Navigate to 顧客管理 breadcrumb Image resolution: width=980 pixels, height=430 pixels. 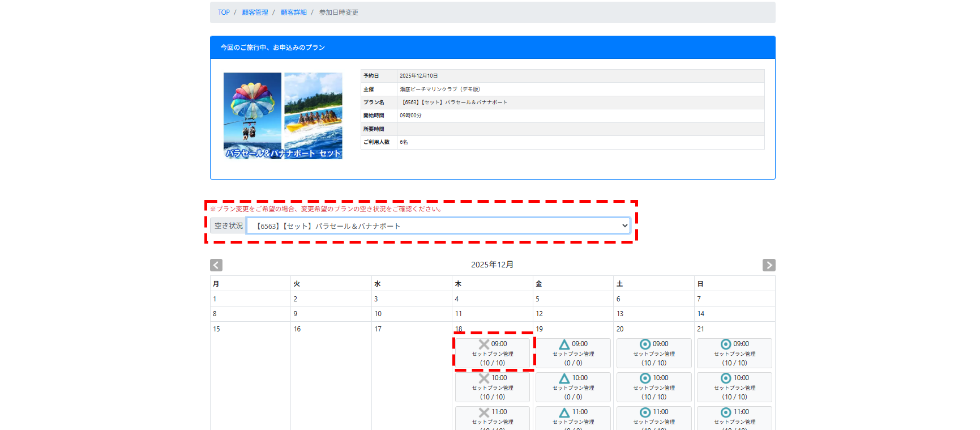pos(255,12)
